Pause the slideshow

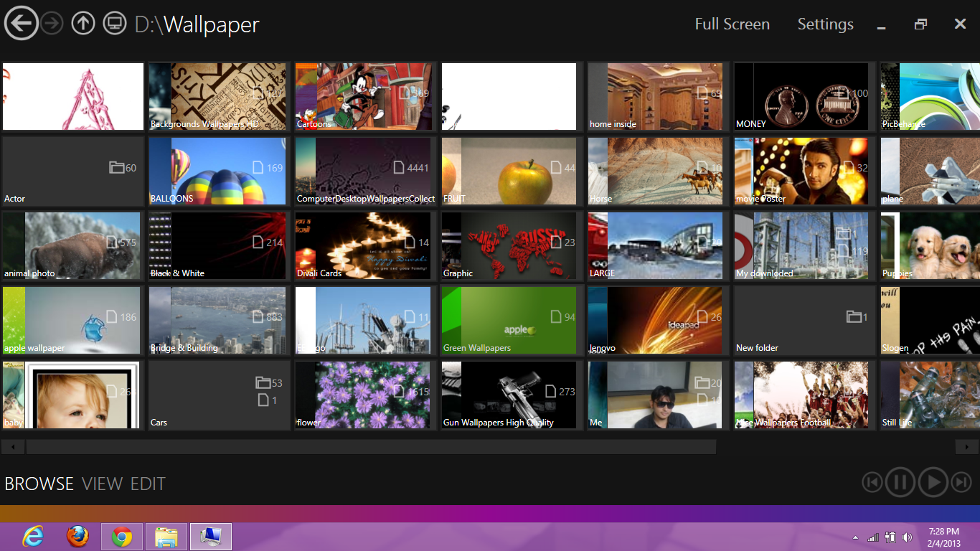(x=900, y=482)
